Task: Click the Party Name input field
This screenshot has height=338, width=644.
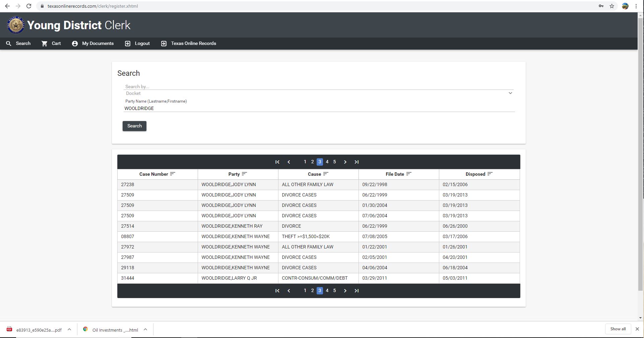Action: [x=319, y=108]
